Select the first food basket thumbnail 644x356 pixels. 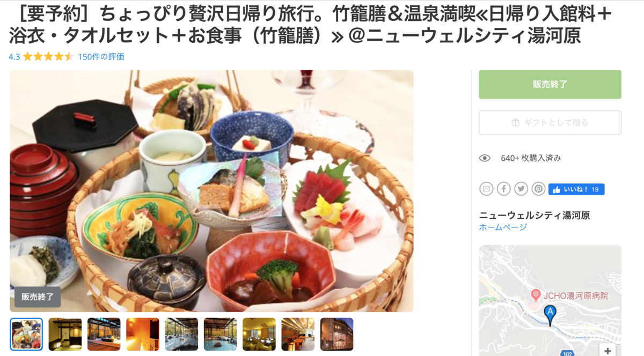26,334
